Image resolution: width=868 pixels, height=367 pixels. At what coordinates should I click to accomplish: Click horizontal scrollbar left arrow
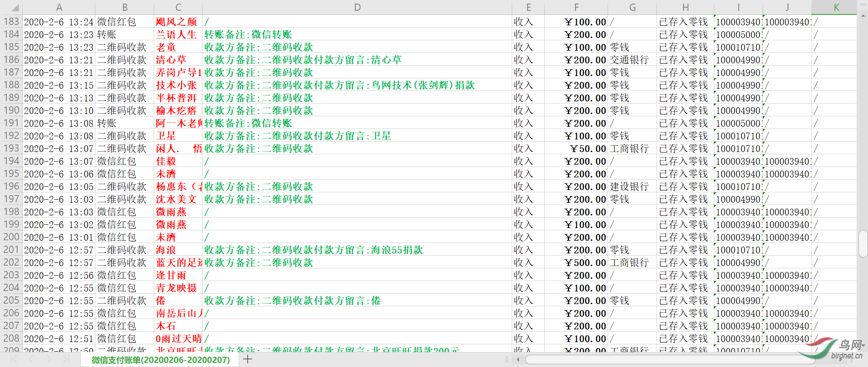518,360
